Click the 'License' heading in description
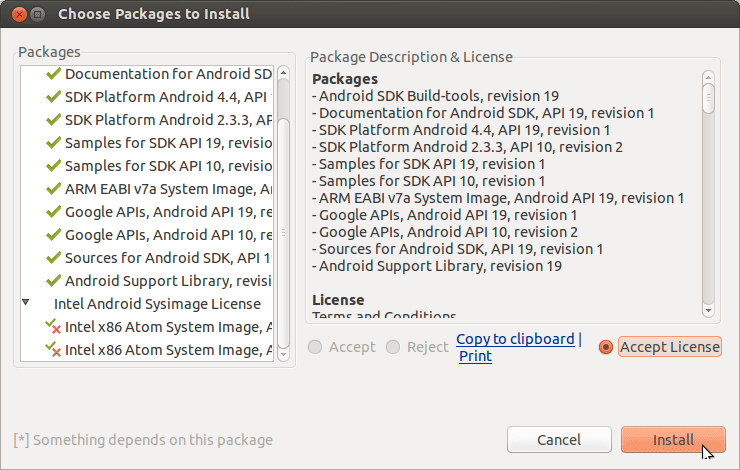 338,300
